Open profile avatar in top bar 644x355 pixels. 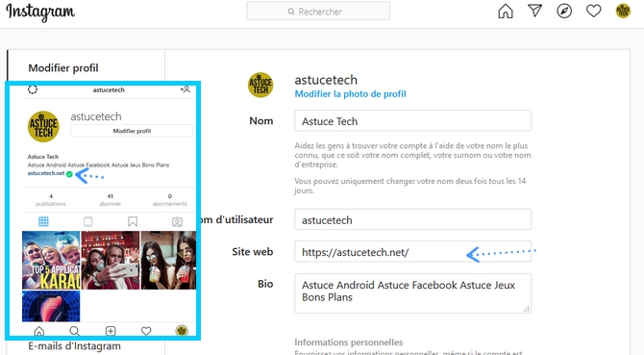point(623,12)
